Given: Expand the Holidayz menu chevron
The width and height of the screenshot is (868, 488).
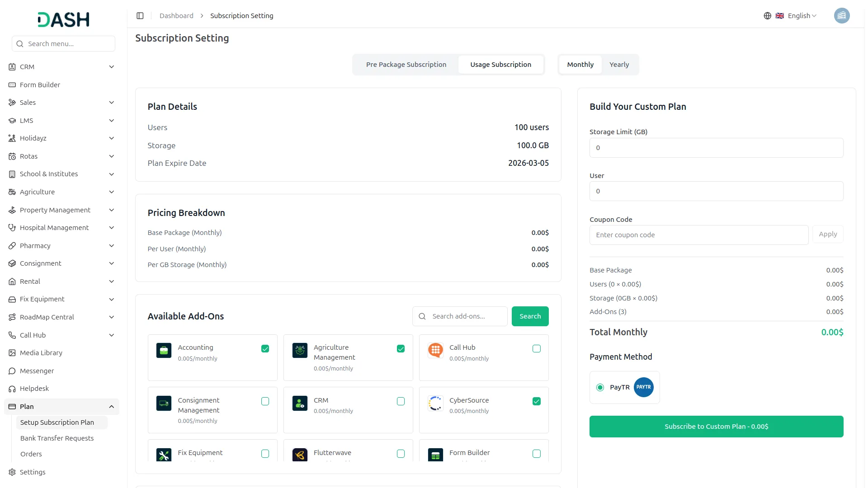Looking at the screenshot, I should tap(111, 138).
